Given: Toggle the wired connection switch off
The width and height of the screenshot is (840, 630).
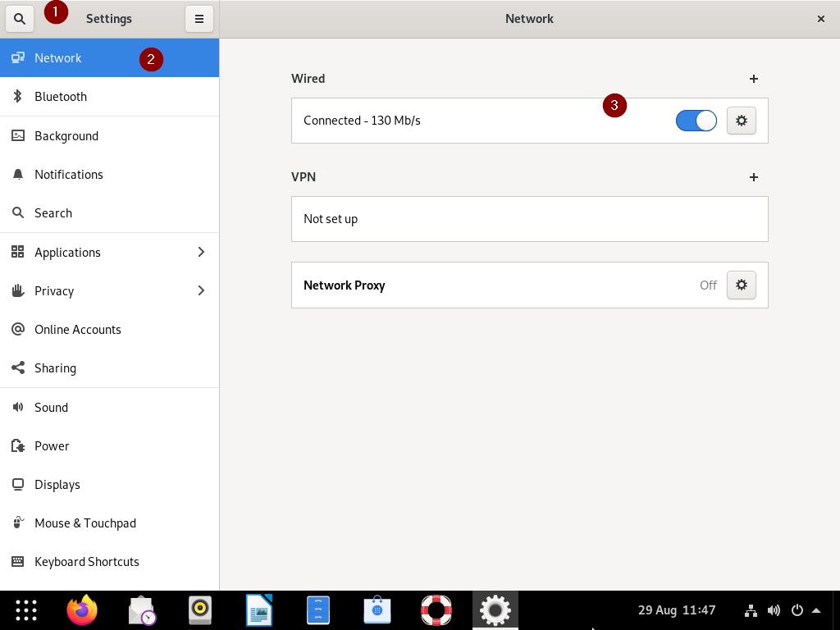Looking at the screenshot, I should click(x=696, y=121).
